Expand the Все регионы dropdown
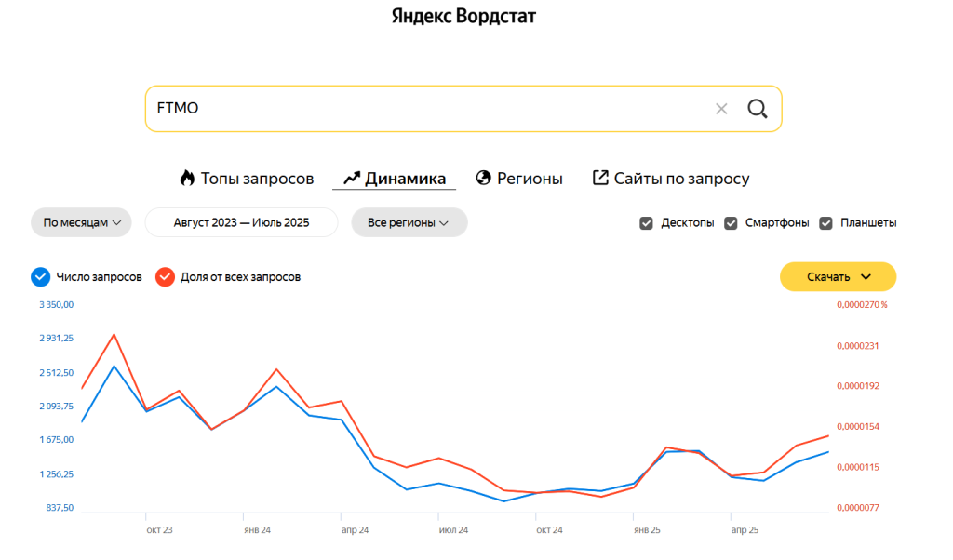The width and height of the screenshot is (953, 560). click(x=409, y=223)
